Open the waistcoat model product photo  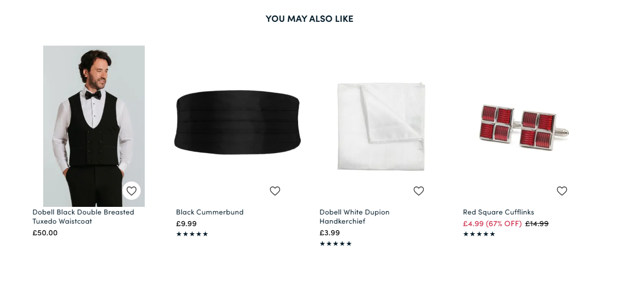tap(94, 122)
